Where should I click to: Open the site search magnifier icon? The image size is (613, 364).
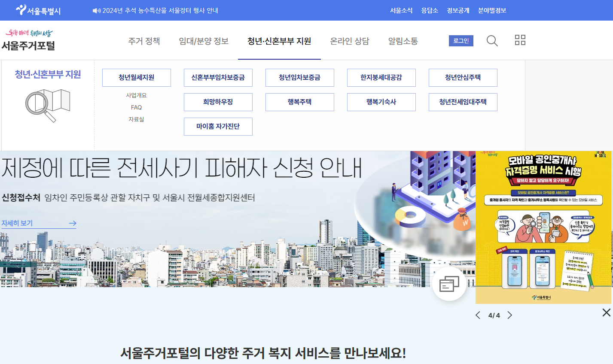point(492,40)
